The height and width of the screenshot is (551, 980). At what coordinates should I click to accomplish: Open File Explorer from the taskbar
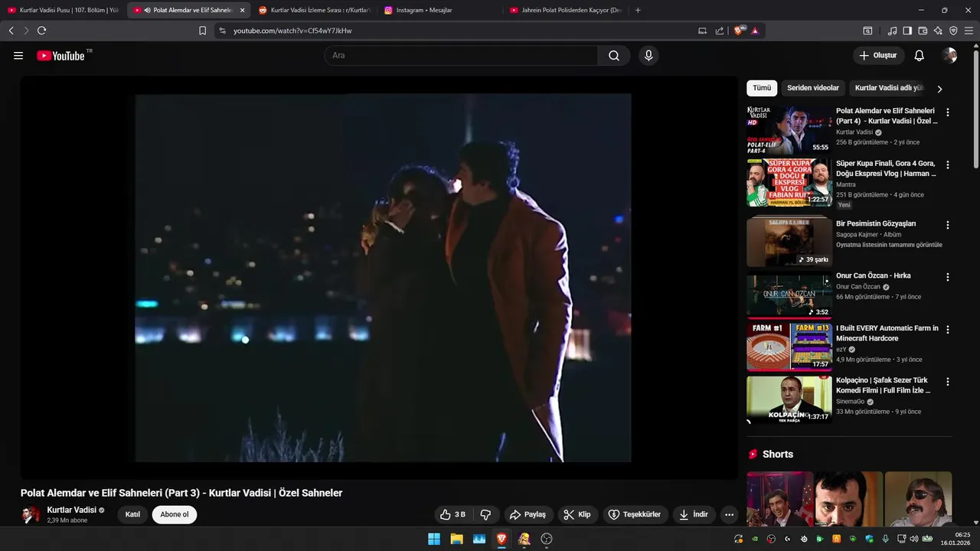tap(456, 539)
